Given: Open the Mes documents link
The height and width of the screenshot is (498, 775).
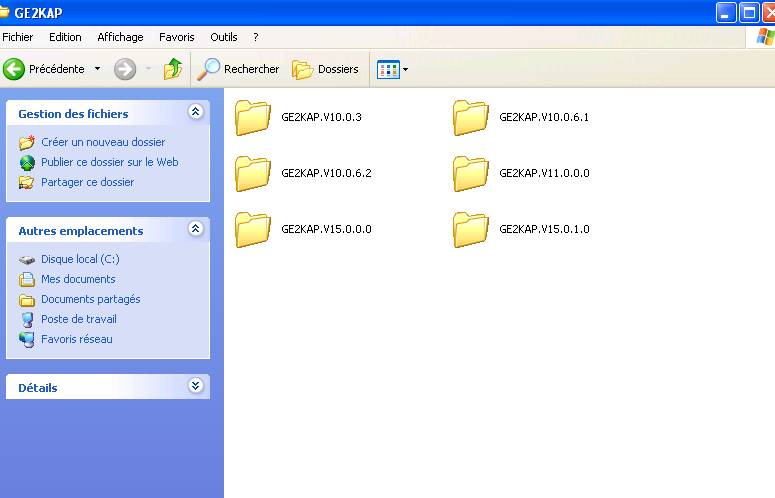Looking at the screenshot, I should pos(78,279).
